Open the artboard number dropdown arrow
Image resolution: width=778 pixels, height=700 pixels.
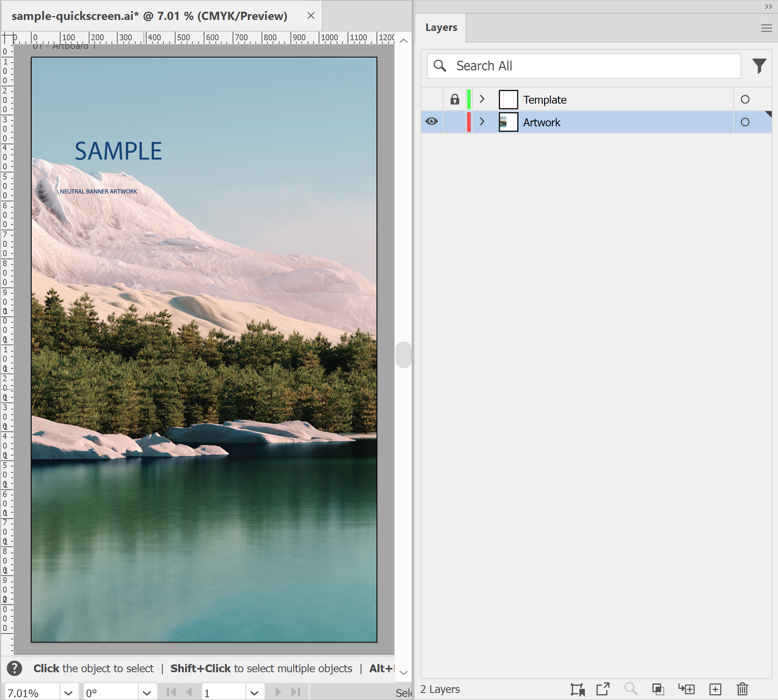coord(255,693)
